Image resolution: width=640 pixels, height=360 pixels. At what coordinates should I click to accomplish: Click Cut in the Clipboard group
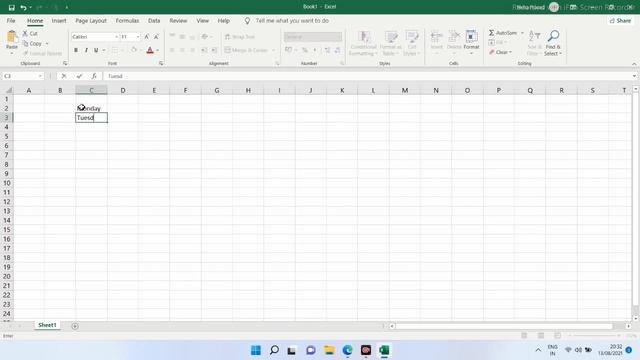click(x=30, y=33)
